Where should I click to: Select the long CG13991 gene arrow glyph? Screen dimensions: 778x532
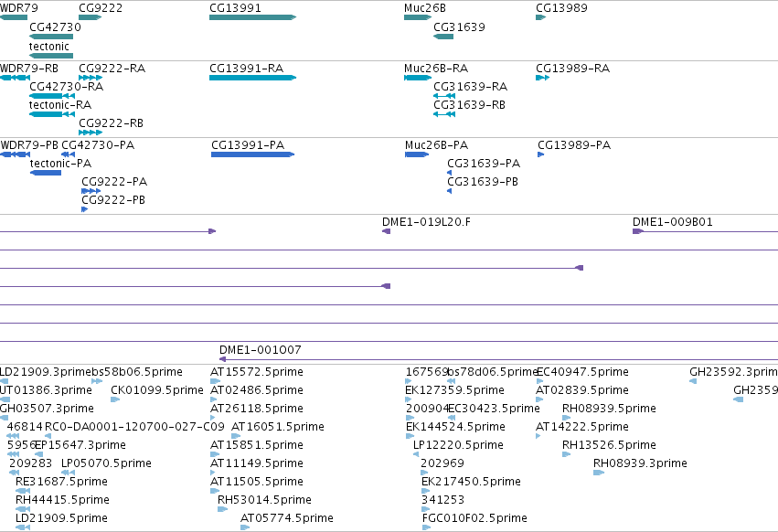(252, 17)
